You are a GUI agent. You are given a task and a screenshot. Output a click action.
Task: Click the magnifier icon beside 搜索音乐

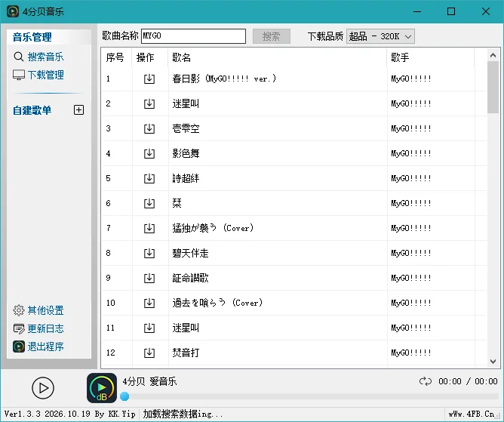[19, 57]
